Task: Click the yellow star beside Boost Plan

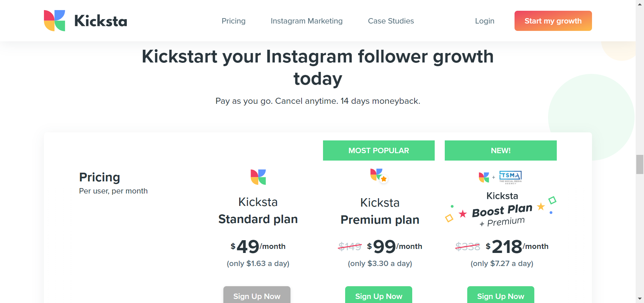Action: [x=541, y=206]
